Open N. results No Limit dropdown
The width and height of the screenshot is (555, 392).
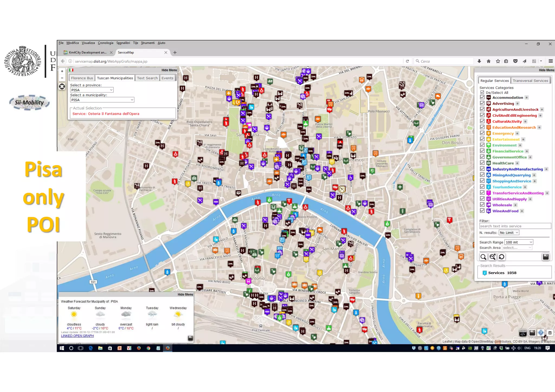tap(509, 233)
